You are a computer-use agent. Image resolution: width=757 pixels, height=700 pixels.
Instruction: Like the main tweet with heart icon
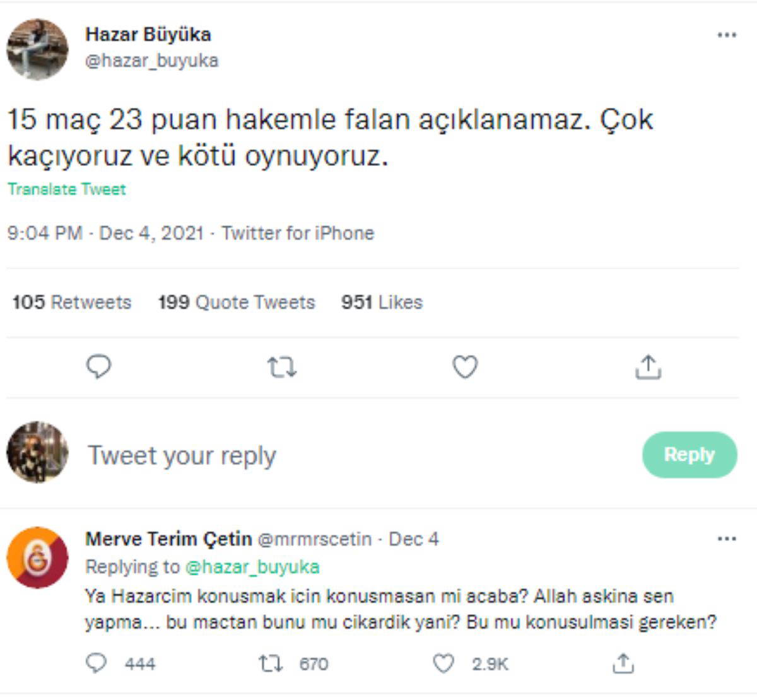pos(465,366)
